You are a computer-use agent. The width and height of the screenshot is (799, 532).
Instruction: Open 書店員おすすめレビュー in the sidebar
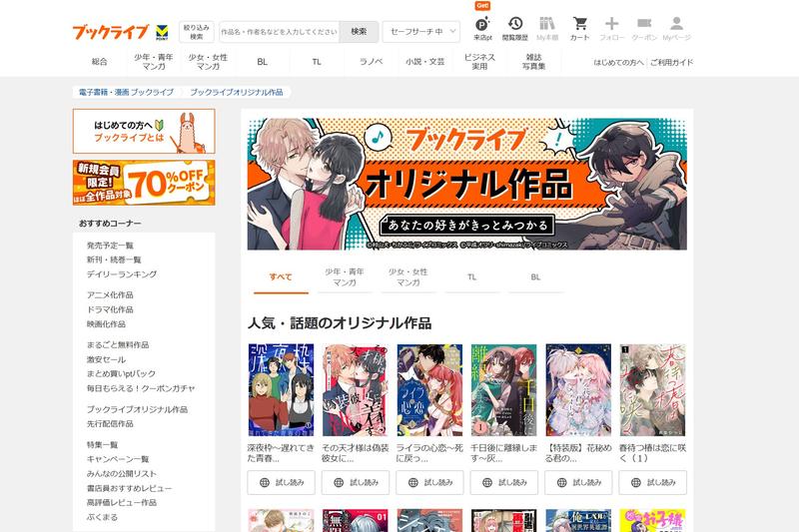tap(130, 488)
